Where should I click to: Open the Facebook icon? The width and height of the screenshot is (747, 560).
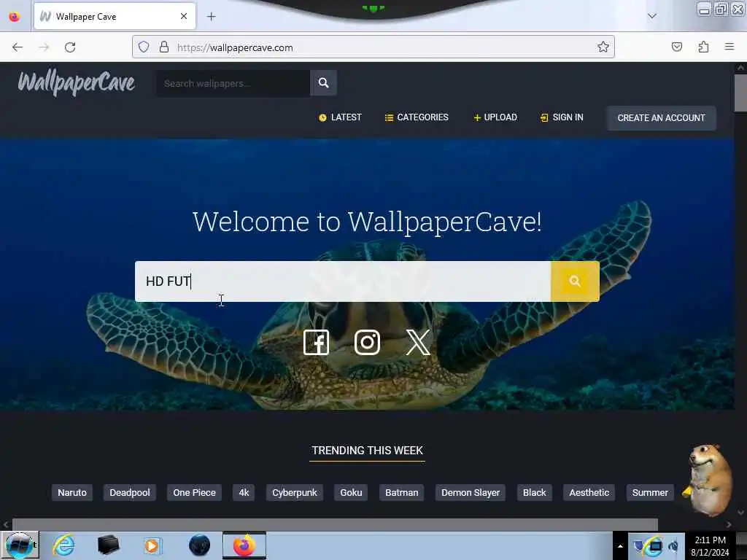click(317, 343)
